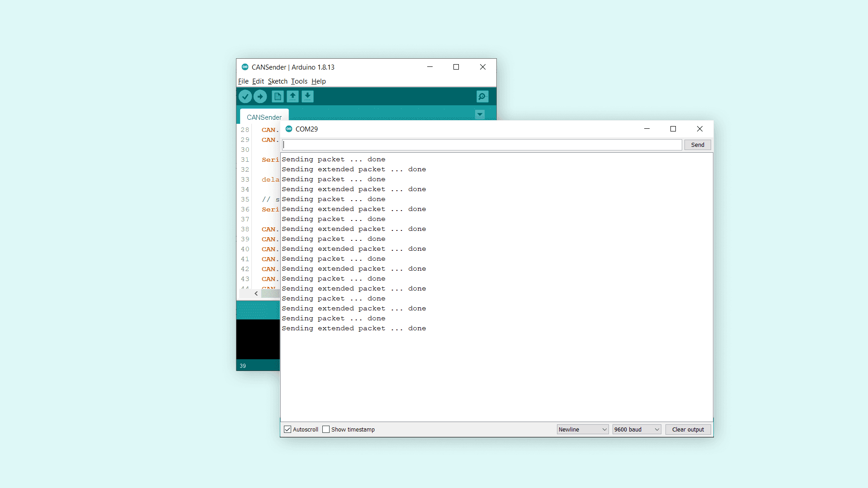Image resolution: width=868 pixels, height=488 pixels.
Task: Click the Open sketch up-arrow icon
Action: pyautogui.click(x=292, y=96)
